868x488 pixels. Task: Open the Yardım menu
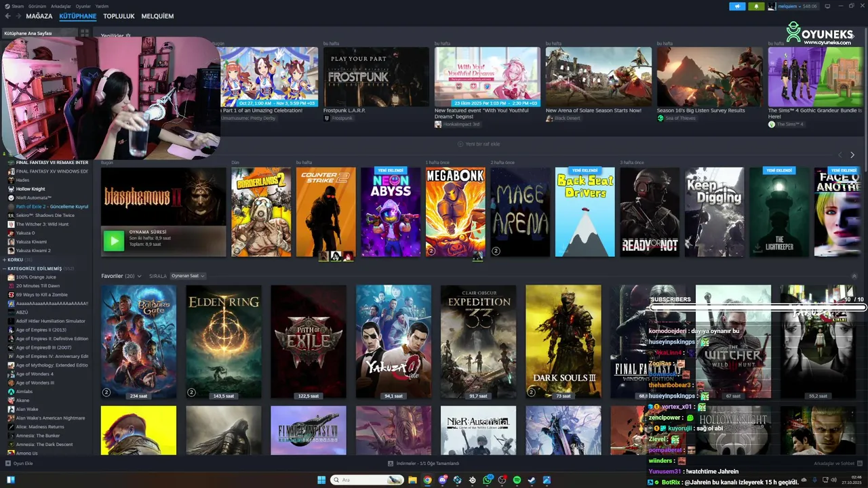point(102,6)
